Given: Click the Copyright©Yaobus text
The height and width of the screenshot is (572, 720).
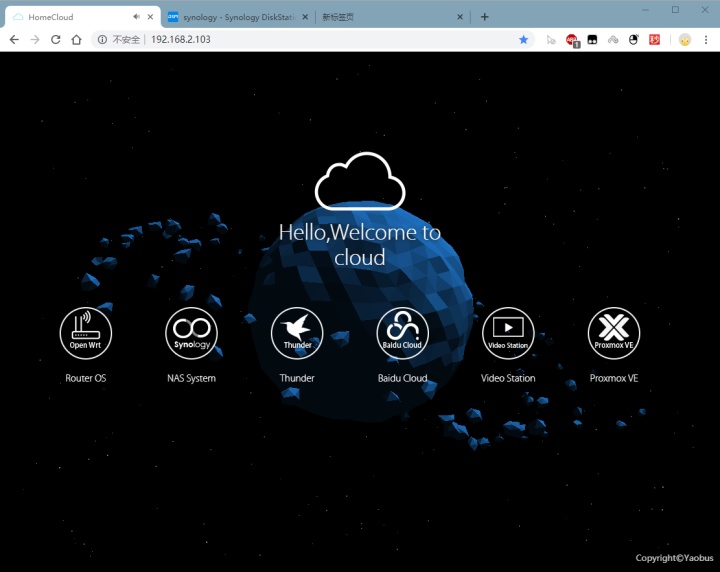Looking at the screenshot, I should point(674,558).
